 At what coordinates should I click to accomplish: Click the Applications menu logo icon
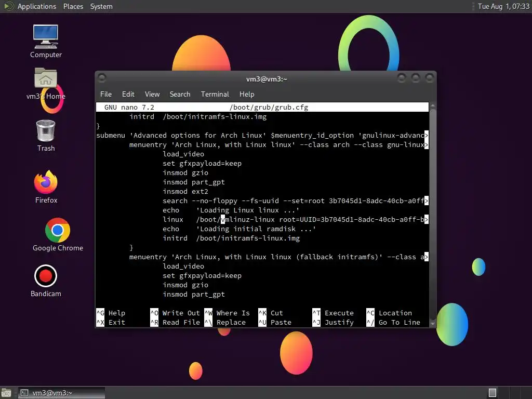coord(9,6)
